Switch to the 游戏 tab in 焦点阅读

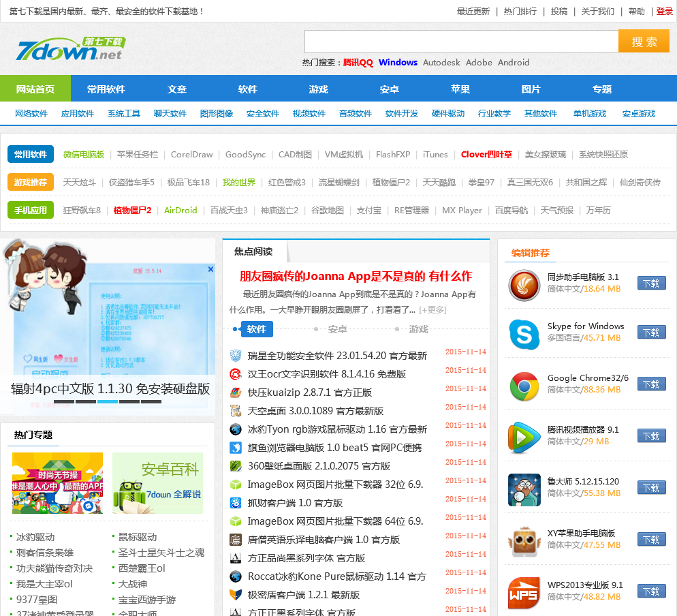tap(418, 329)
